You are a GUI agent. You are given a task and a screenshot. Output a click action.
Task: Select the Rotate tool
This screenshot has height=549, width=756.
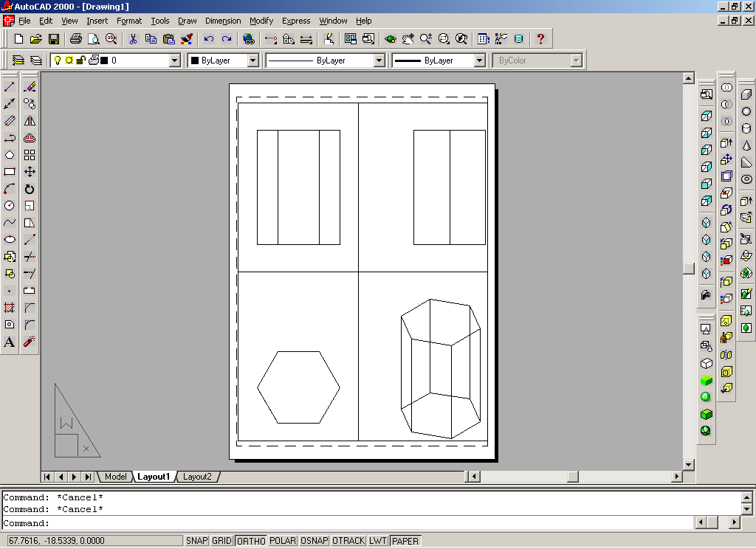(x=30, y=189)
